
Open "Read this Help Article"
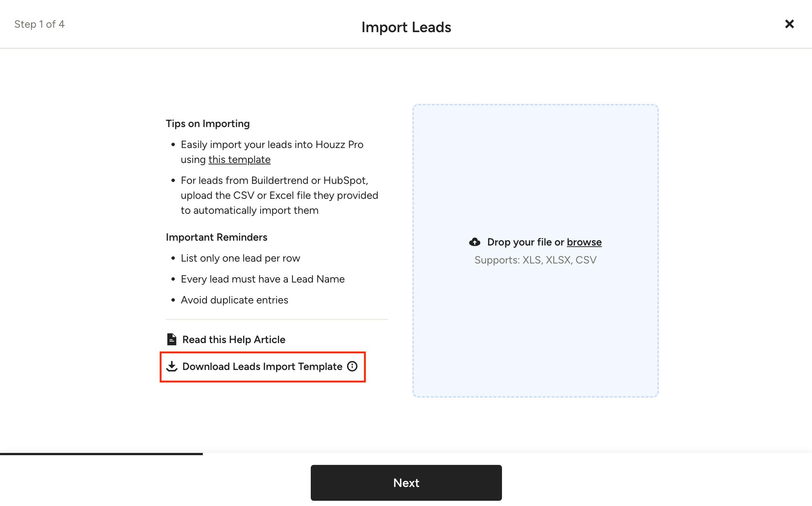click(234, 339)
